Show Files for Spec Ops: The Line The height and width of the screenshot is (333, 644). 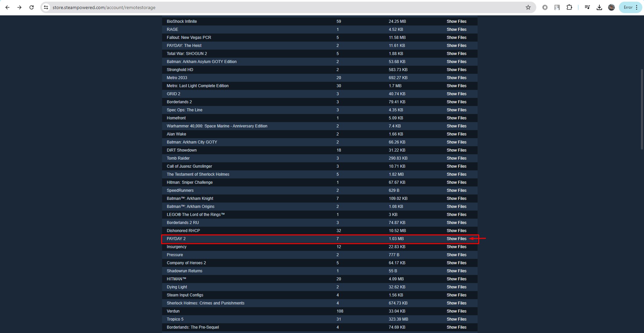(x=456, y=110)
